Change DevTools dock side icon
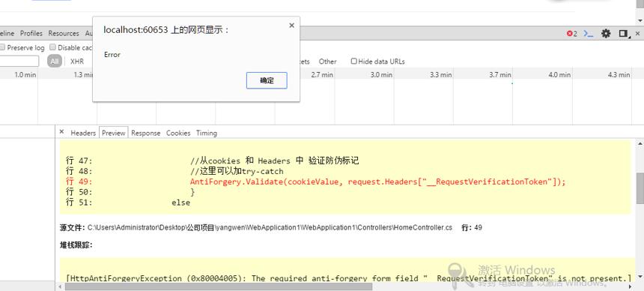The height and width of the screenshot is (291, 644). (x=625, y=34)
